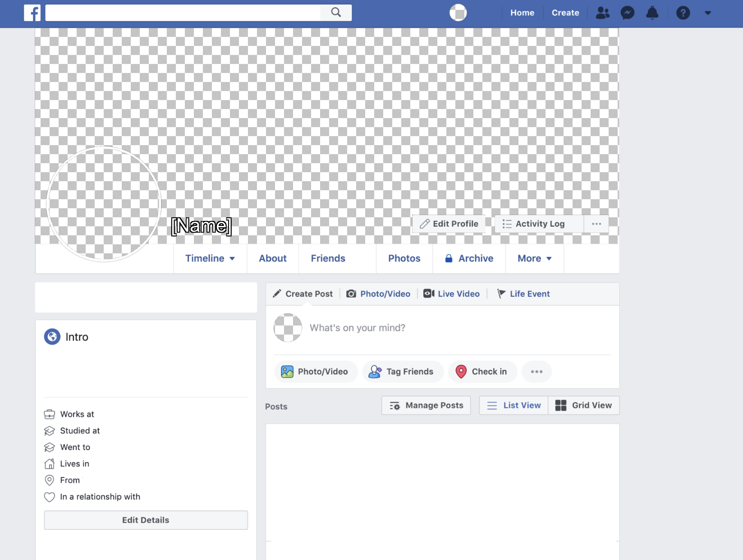743x560 pixels.
Task: Open the Help question mark icon
Action: coord(683,13)
